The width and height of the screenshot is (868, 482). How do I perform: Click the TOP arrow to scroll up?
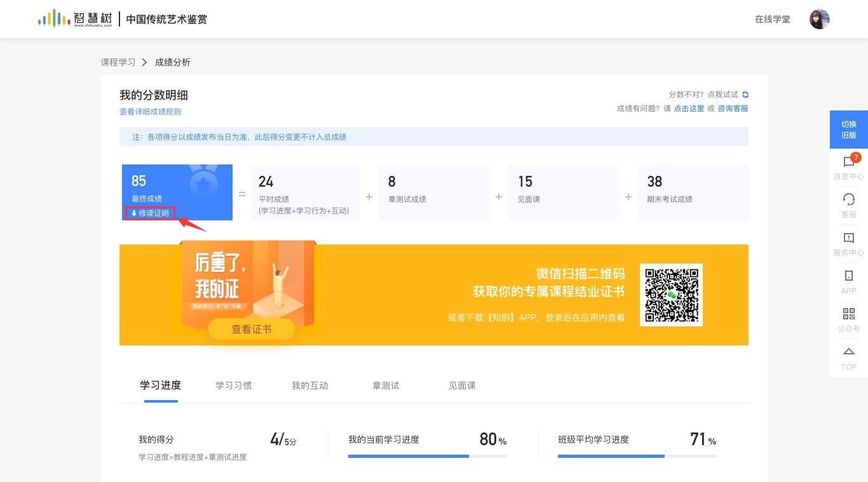848,352
